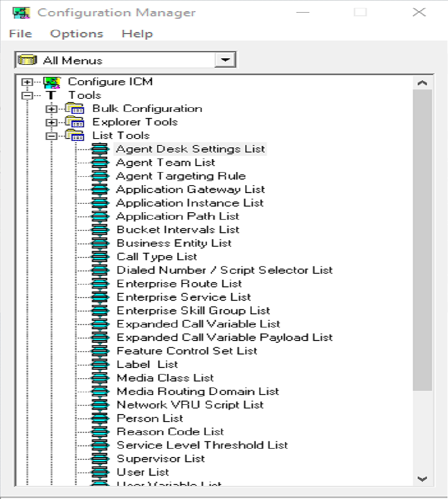This screenshot has height=499, width=448.
Task: Click the Configure ICM icon
Action: [52, 82]
